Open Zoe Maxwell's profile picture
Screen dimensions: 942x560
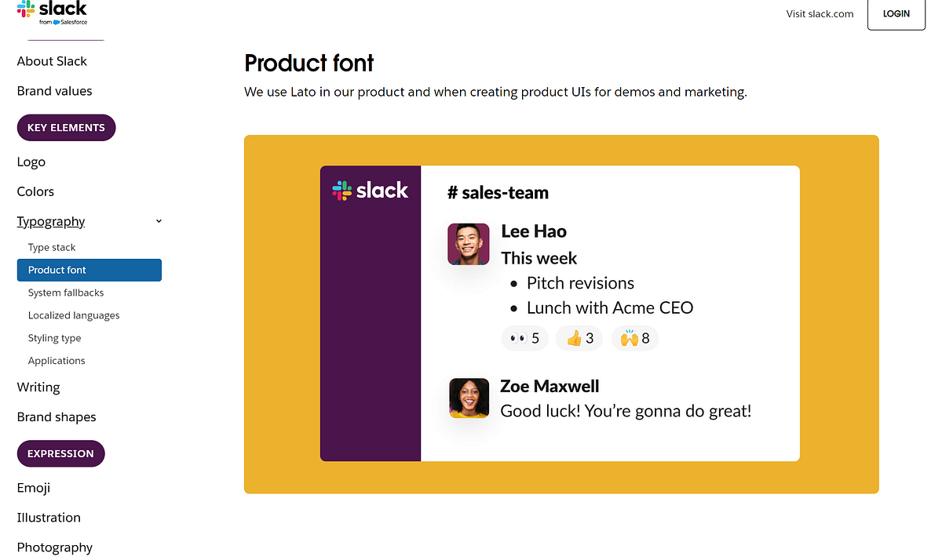[x=468, y=398]
